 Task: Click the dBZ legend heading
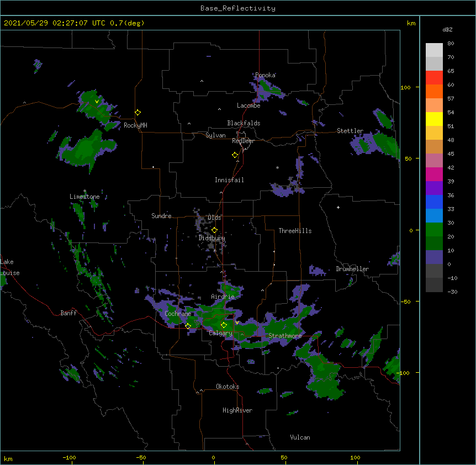pos(447,29)
